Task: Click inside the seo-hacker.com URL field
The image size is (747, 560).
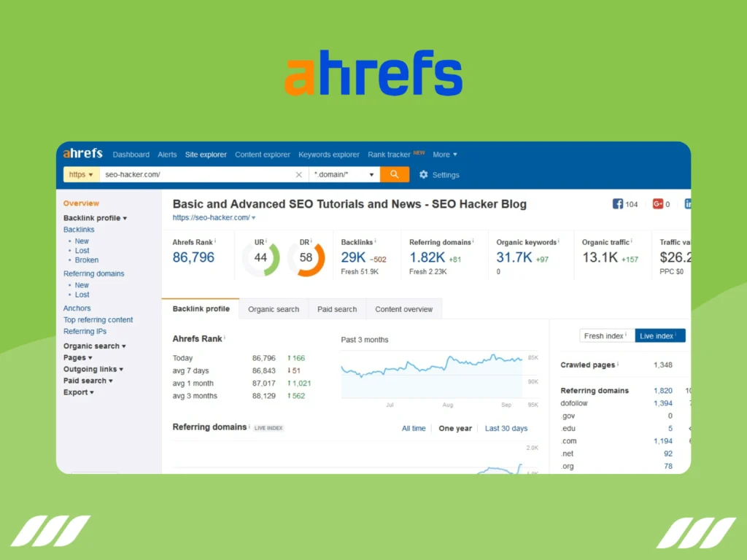Action: pos(182,174)
